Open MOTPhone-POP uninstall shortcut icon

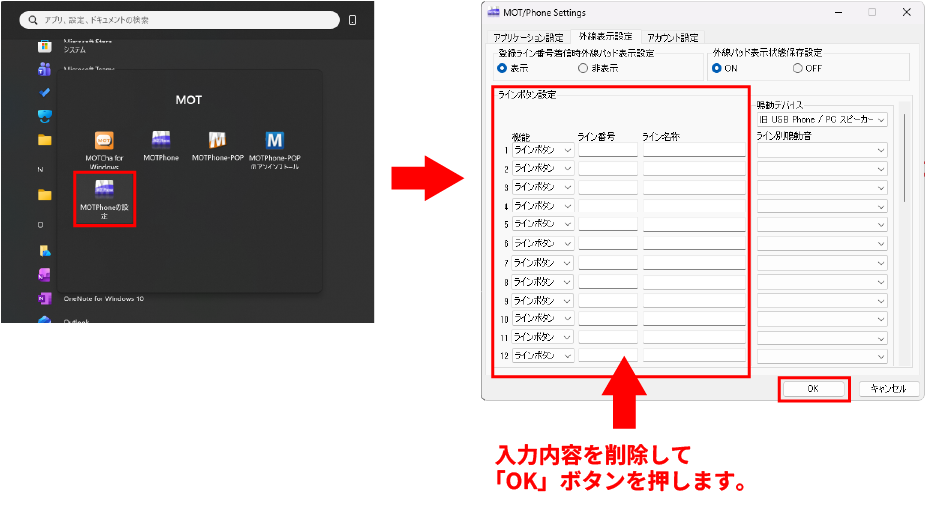click(x=275, y=141)
